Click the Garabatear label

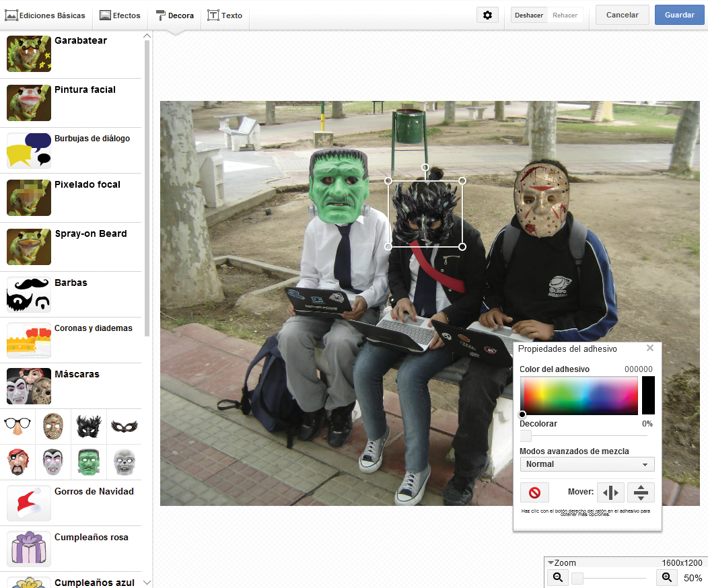pos(81,40)
